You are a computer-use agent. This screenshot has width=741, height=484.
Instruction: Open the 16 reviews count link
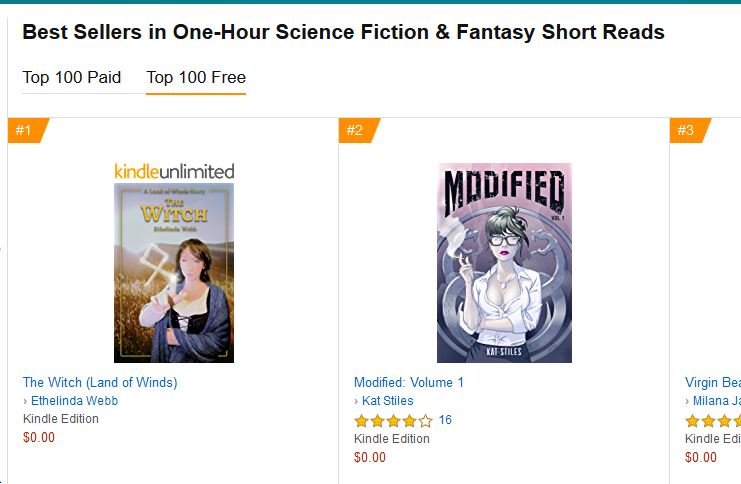click(x=445, y=420)
